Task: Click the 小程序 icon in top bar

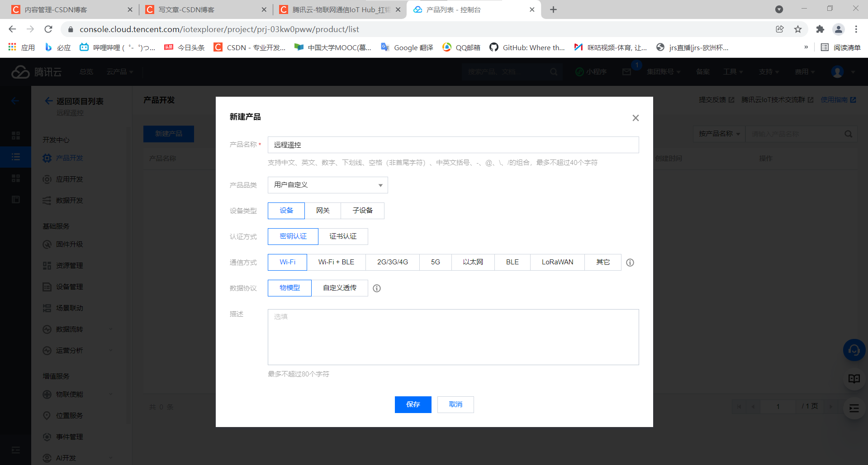Action: 591,71
